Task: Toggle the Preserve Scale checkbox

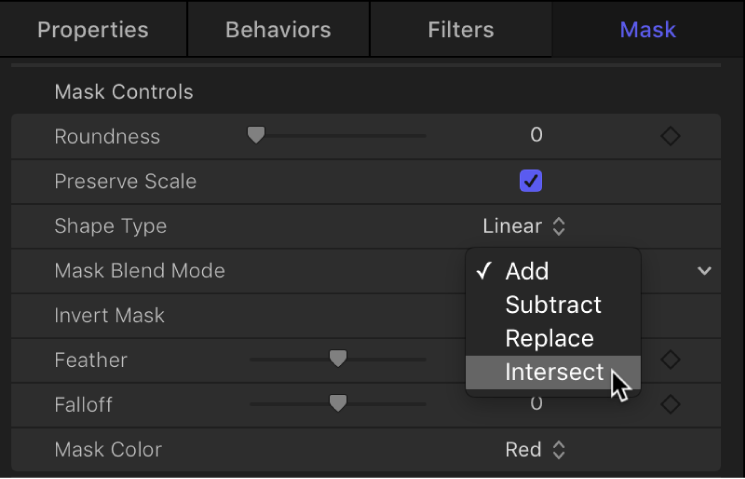Action: point(530,181)
